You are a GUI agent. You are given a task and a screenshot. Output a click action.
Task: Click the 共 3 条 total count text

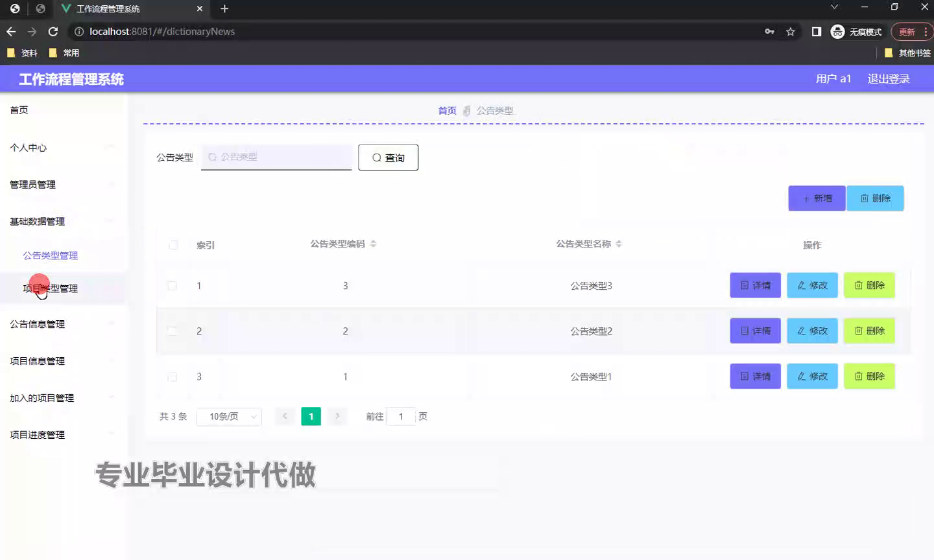pos(173,416)
